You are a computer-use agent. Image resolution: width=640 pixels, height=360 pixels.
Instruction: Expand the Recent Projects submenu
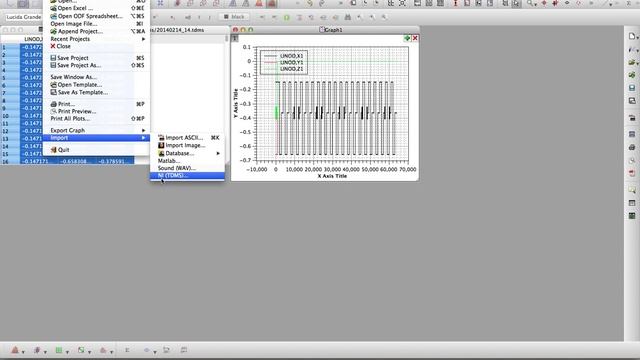97,39
